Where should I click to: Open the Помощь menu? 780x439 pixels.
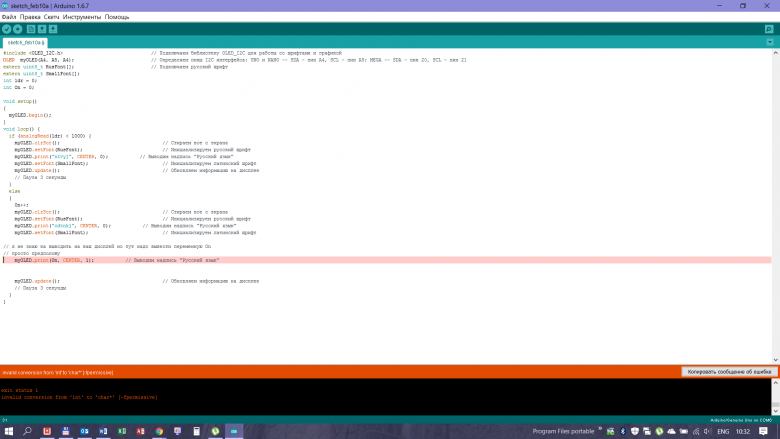click(117, 17)
